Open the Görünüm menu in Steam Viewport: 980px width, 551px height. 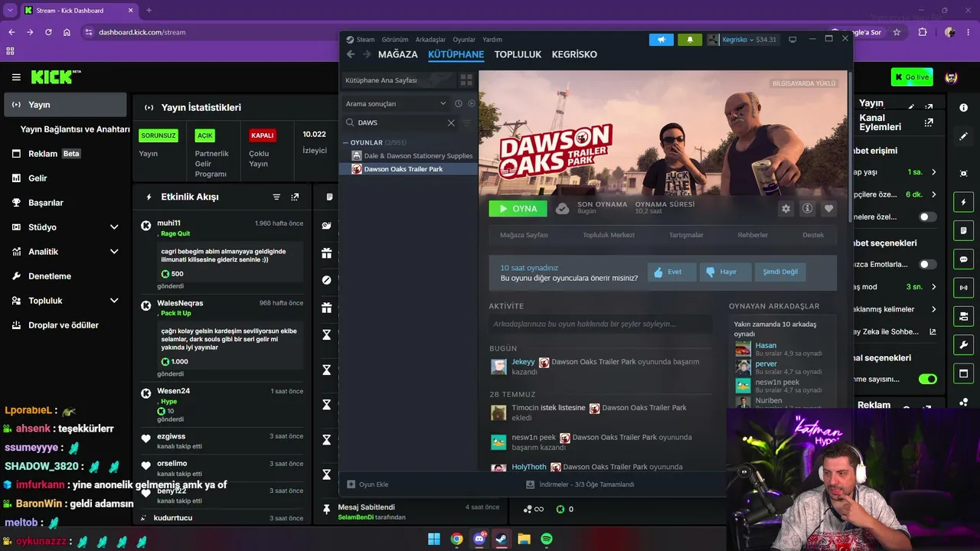coord(395,40)
